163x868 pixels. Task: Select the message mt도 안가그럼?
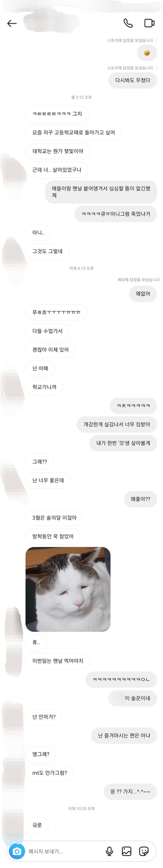(50, 773)
